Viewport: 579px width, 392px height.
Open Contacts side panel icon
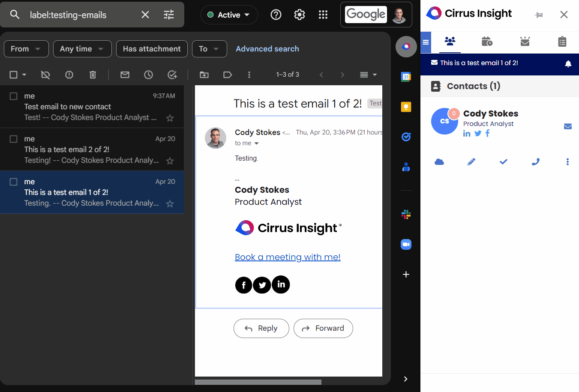coord(406,167)
